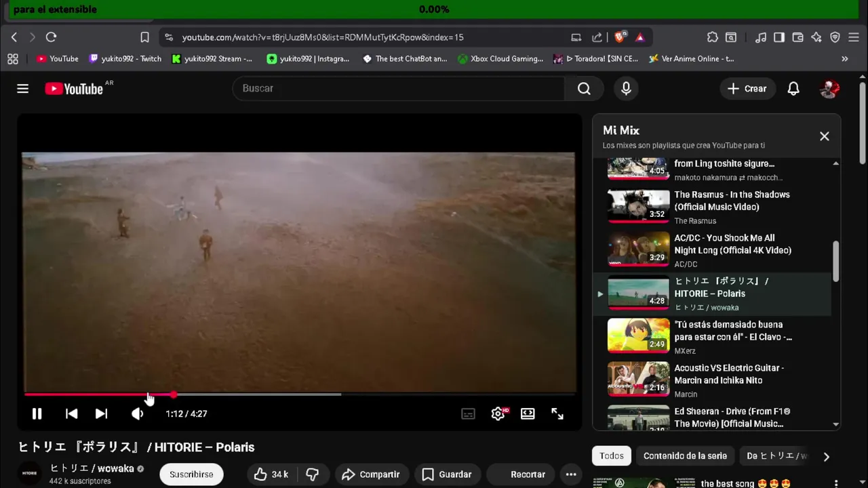The height and width of the screenshot is (488, 868).
Task: Open the notifications bell
Action: [x=793, y=89]
